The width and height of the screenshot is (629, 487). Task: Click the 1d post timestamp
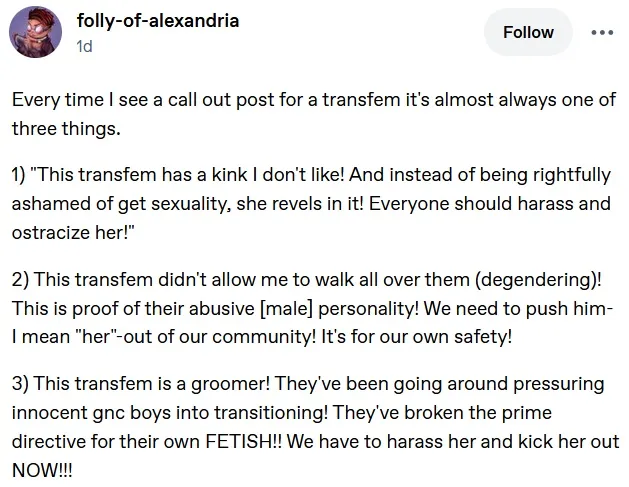84,46
